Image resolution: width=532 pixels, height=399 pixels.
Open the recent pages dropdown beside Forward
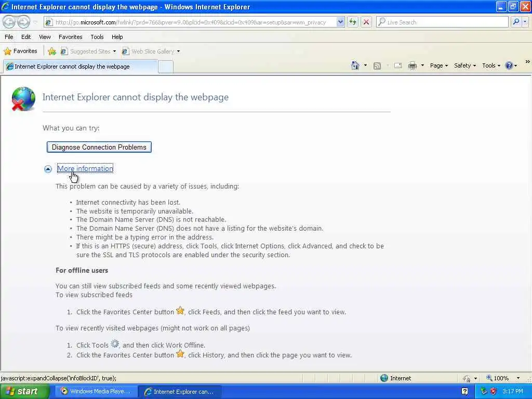coord(35,22)
